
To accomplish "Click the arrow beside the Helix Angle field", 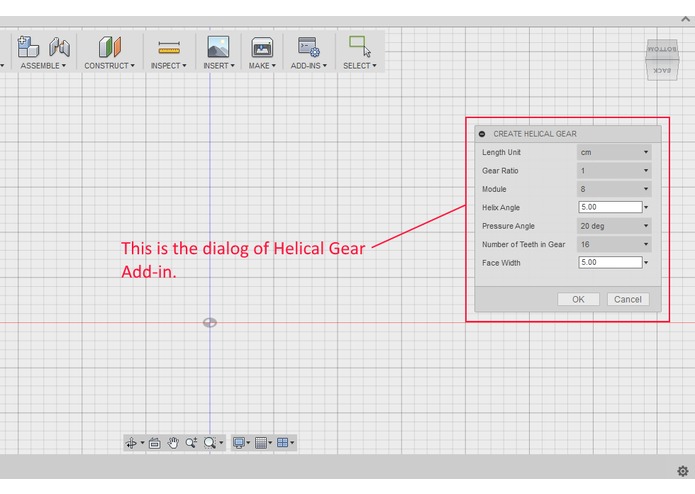I will (x=646, y=207).
